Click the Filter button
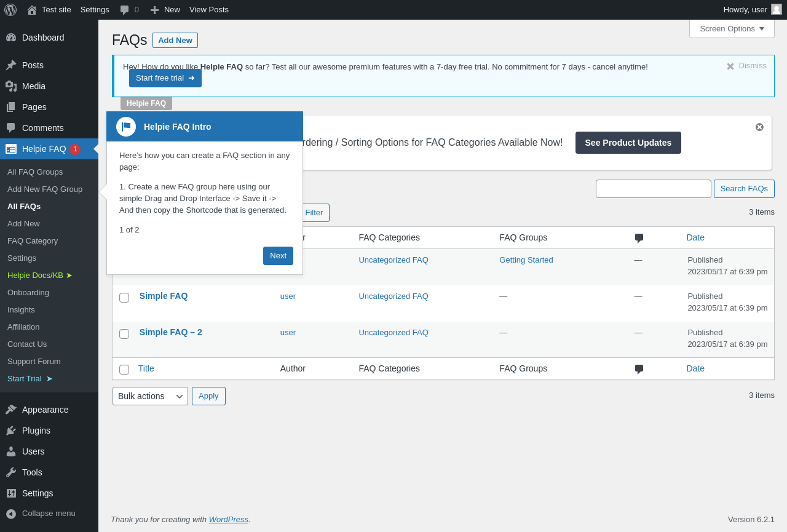 pos(314,213)
